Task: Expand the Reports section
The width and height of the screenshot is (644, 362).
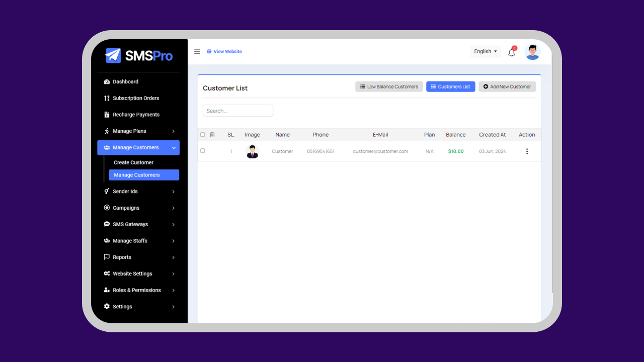Action: point(122,257)
